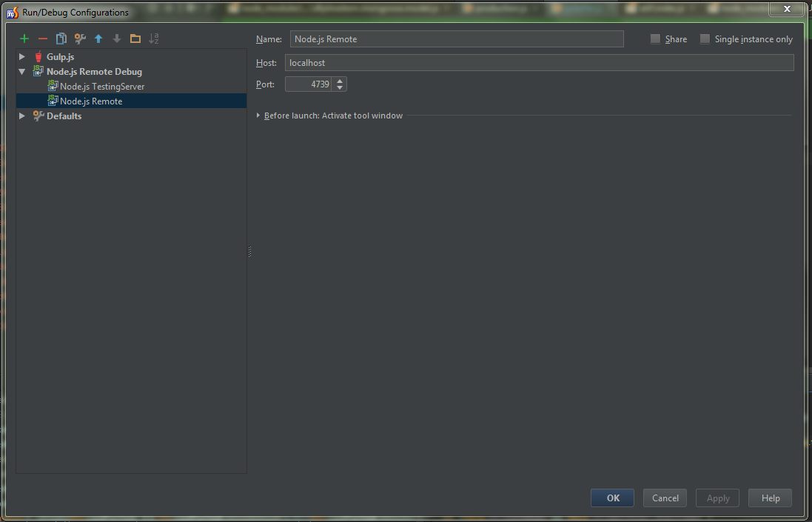Click the Cancel button
The height and width of the screenshot is (522, 812).
(x=665, y=498)
